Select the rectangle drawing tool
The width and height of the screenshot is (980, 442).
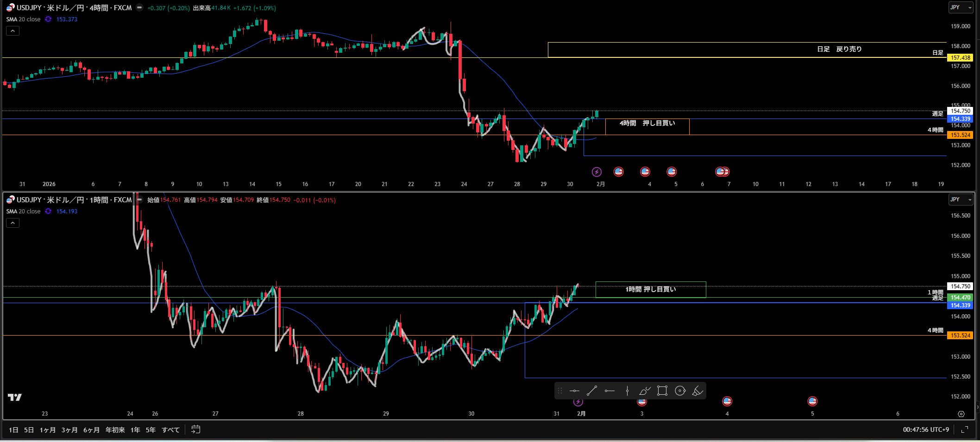point(662,391)
